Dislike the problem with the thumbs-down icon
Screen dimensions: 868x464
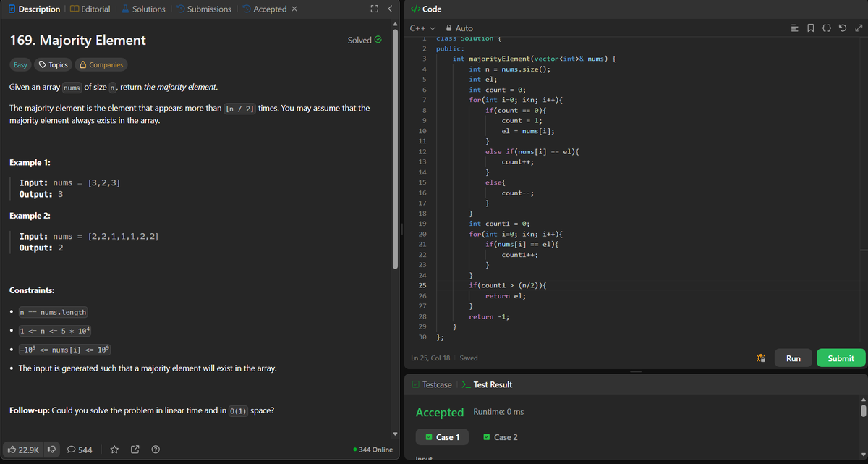point(52,450)
